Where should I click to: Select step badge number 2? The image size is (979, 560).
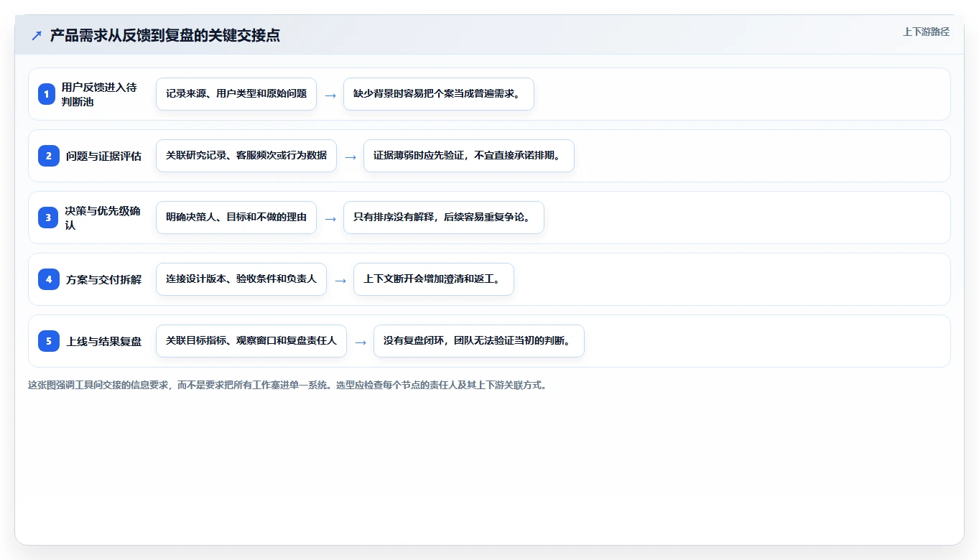[x=49, y=156]
